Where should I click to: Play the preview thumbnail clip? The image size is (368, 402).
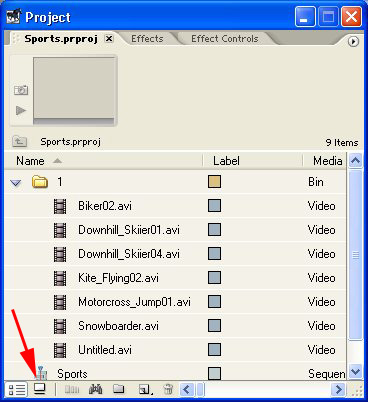21,110
